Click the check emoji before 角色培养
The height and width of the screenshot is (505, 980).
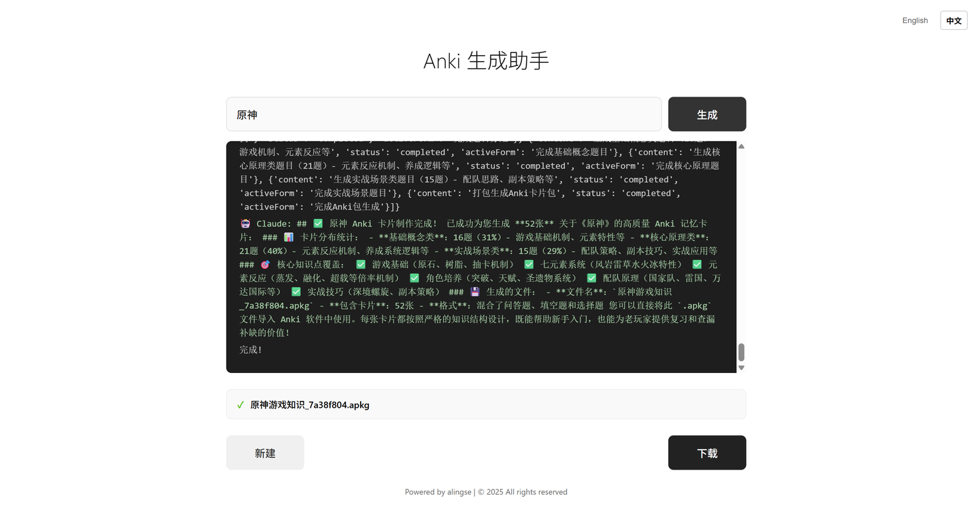point(414,278)
